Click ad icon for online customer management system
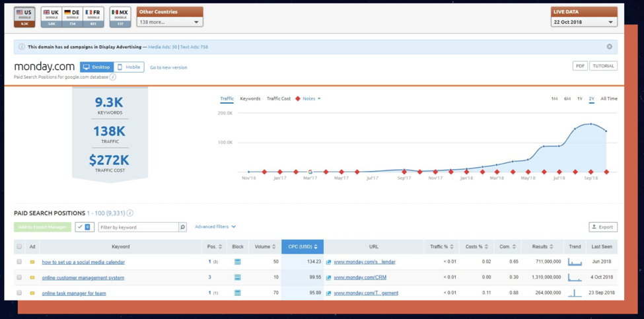Image resolution: width=644 pixels, height=319 pixels. point(32,277)
